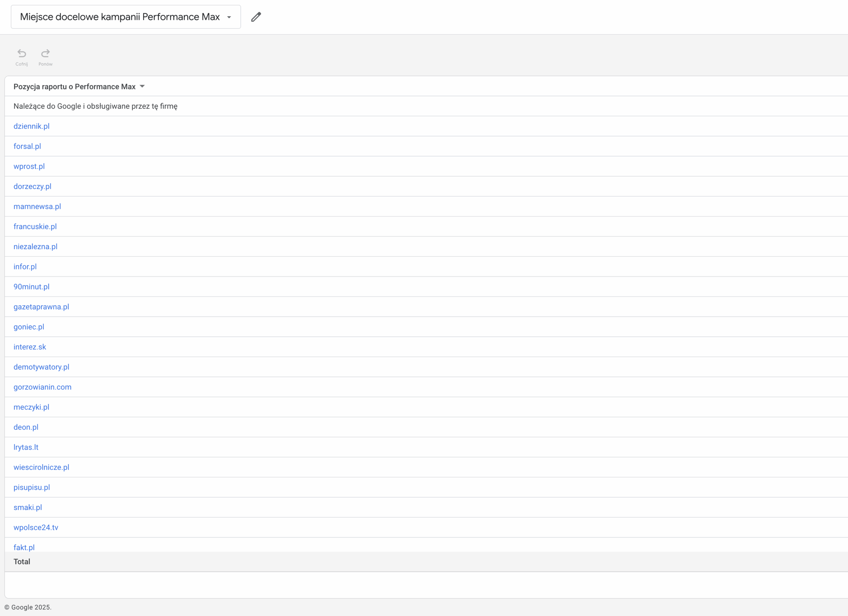Click the meczyki.pl link
Image resolution: width=848 pixels, height=616 pixels.
(31, 407)
